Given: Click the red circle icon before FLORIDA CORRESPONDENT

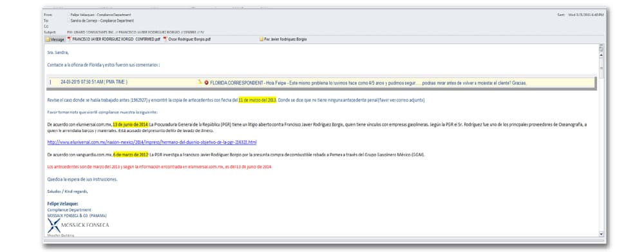Looking at the screenshot, I should pos(206,82).
